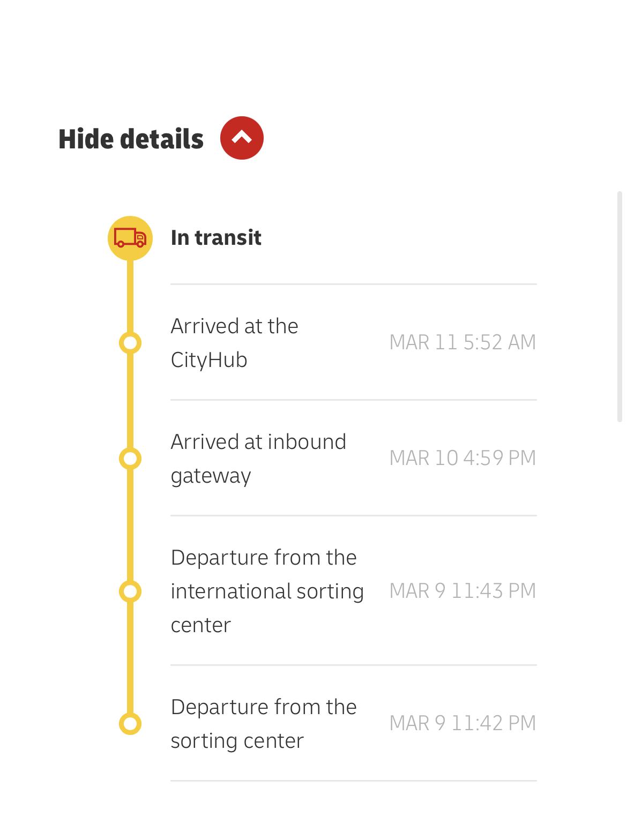Image resolution: width=627 pixels, height=840 pixels.
Task: Collapse details with the red chevron button
Action: point(242,138)
